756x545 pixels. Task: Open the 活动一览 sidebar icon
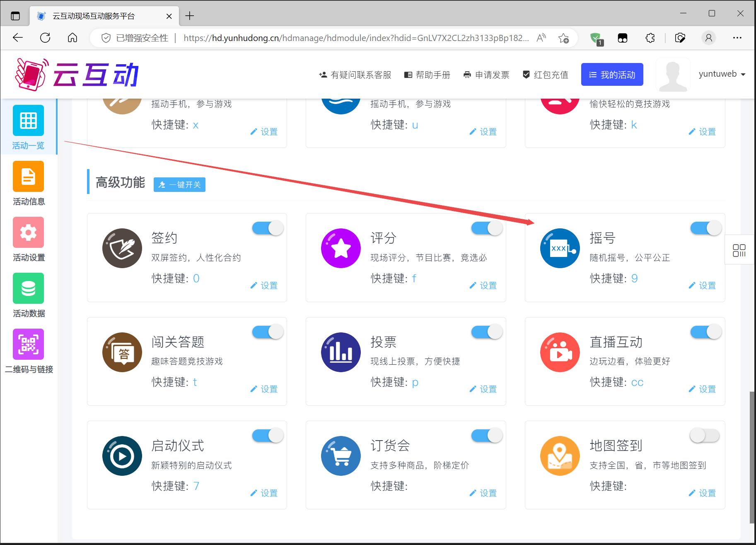point(28,120)
